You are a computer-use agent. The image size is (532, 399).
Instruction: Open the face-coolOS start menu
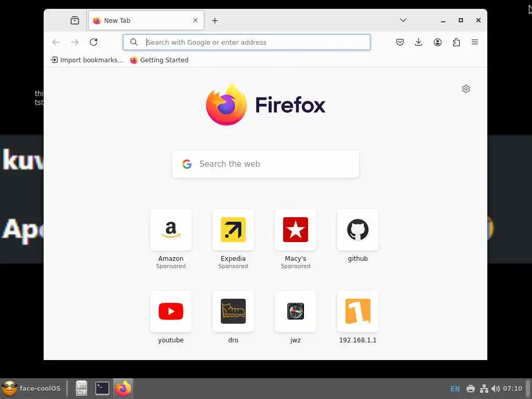click(31, 388)
